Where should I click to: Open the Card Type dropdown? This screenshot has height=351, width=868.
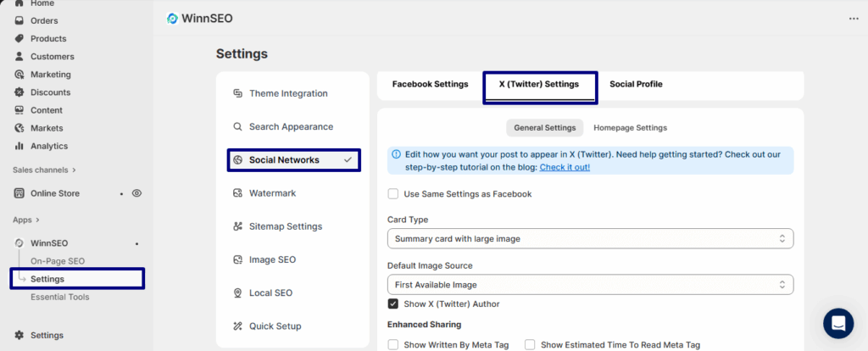(590, 238)
